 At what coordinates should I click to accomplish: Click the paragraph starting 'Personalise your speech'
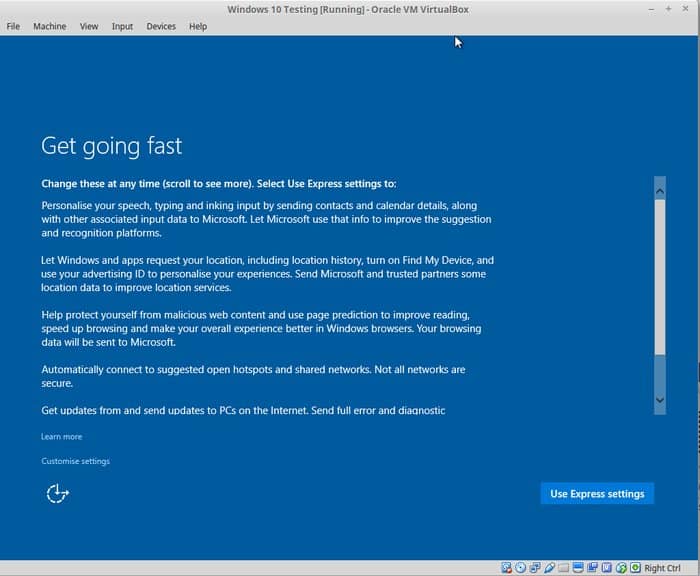(x=267, y=219)
